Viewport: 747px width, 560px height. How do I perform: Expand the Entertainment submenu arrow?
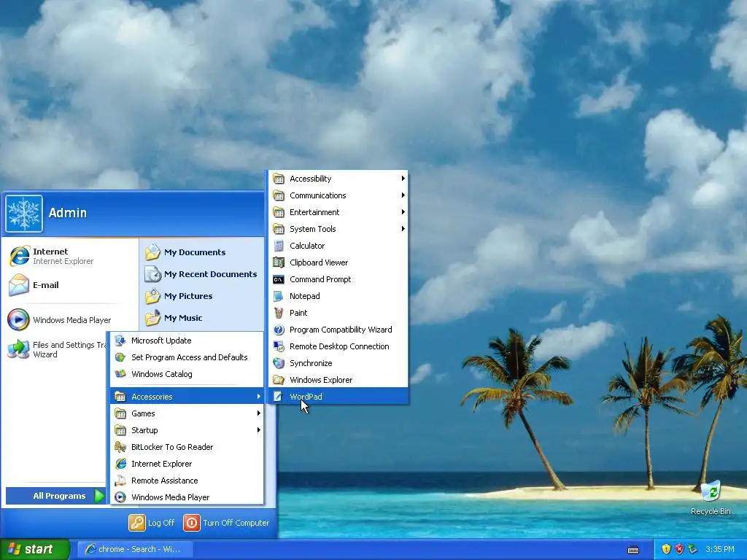click(403, 212)
